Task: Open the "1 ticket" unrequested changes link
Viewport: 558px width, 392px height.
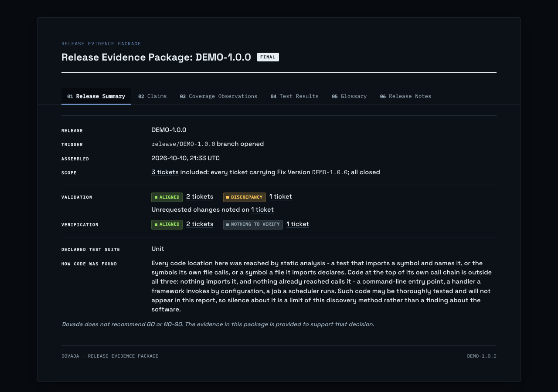Action: tap(262, 210)
